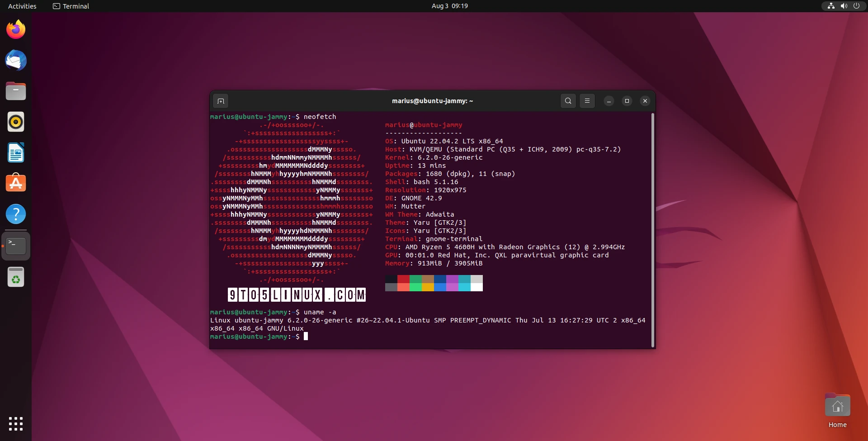Image resolution: width=868 pixels, height=441 pixels.
Task: Launch Thunderbird email client from the dock
Action: 15,60
